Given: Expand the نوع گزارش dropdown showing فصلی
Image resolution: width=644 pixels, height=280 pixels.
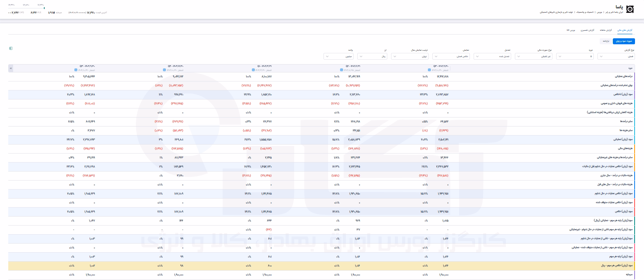Looking at the screenshot, I should tap(616, 56).
